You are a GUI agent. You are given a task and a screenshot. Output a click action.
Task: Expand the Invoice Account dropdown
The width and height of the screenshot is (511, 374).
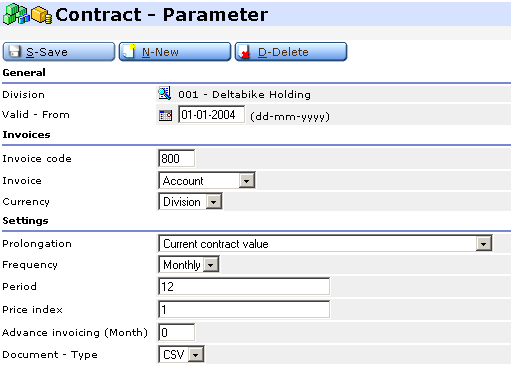click(247, 181)
